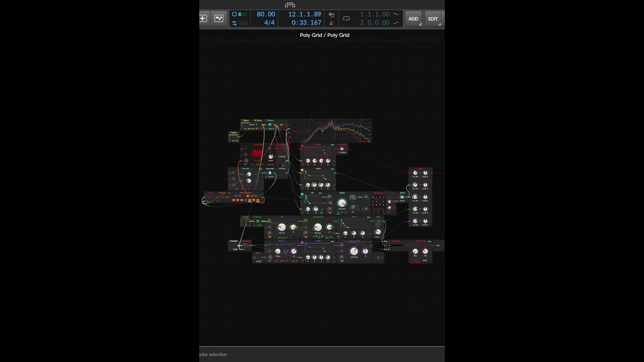The height and width of the screenshot is (362, 644).
Task: Click the Wavetable Index knob
Action: (271, 157)
